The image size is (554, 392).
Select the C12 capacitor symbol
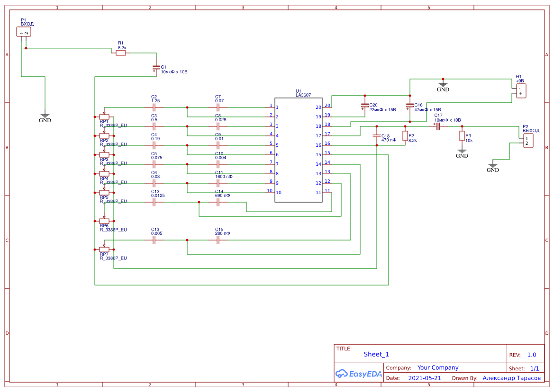click(154, 202)
